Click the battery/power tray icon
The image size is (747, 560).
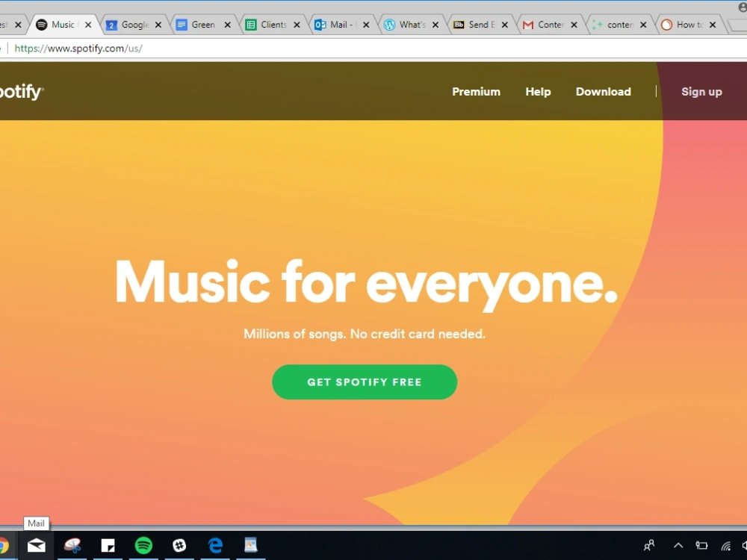(701, 546)
